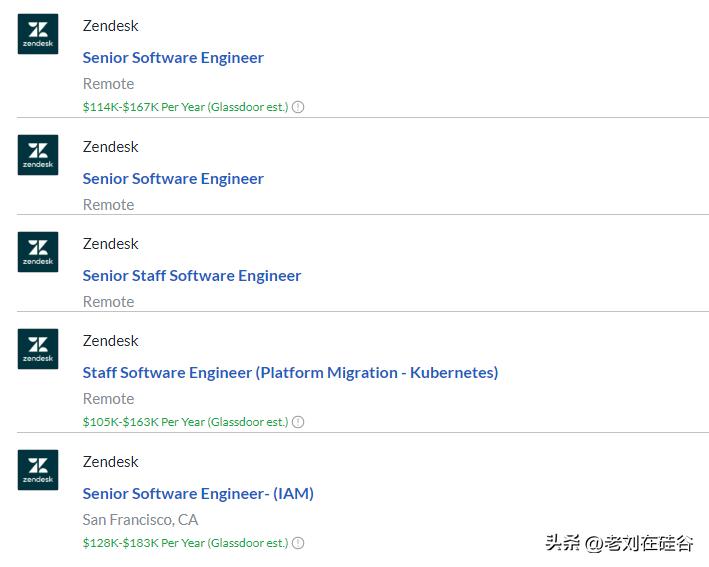
Task: Click the Zendesk logo beside Senior Staff Software Engineer
Action: (38, 252)
